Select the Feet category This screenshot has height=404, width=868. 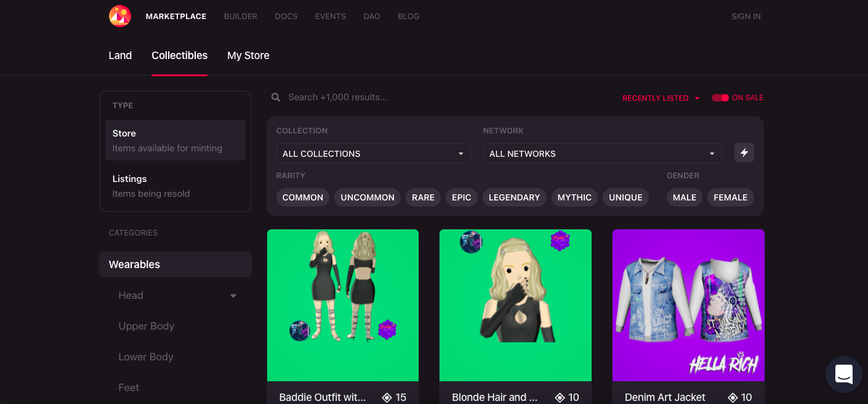click(129, 388)
